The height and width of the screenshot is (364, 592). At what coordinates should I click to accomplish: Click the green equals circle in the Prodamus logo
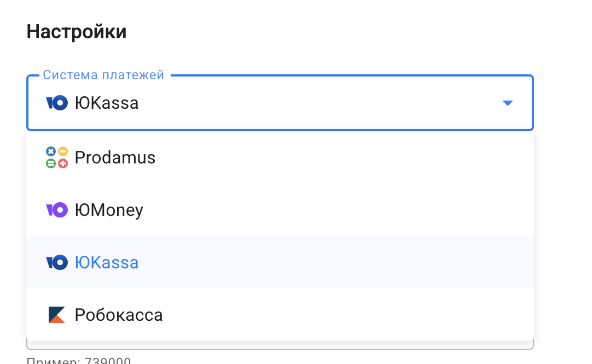pyautogui.click(x=51, y=163)
